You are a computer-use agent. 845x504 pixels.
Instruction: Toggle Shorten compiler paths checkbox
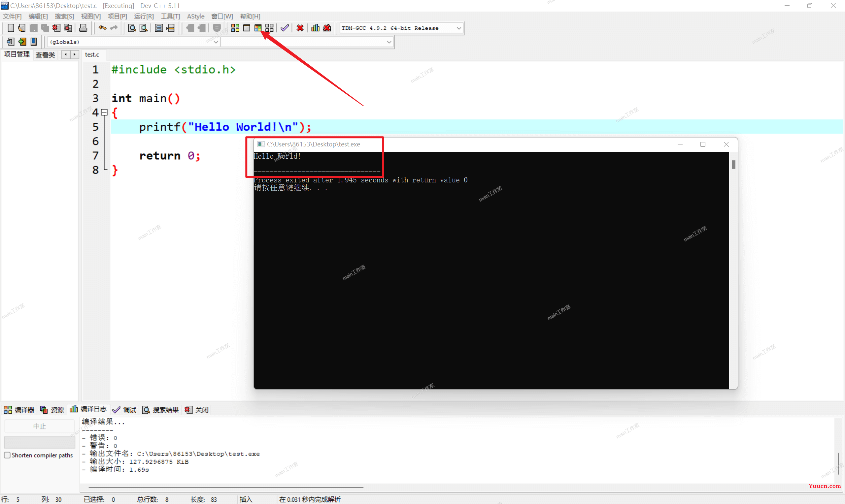click(7, 455)
